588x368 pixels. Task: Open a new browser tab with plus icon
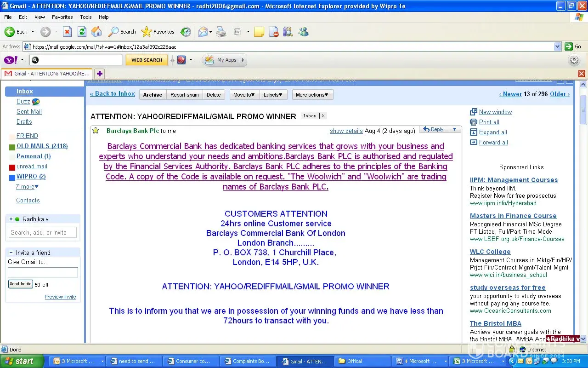click(100, 74)
